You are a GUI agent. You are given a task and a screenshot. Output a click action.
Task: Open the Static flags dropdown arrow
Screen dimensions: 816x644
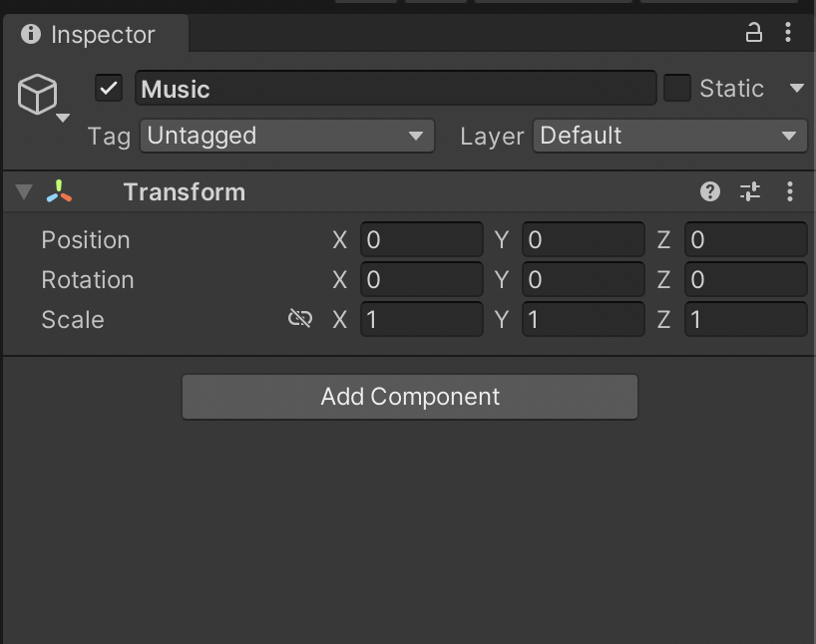pyautogui.click(x=796, y=88)
